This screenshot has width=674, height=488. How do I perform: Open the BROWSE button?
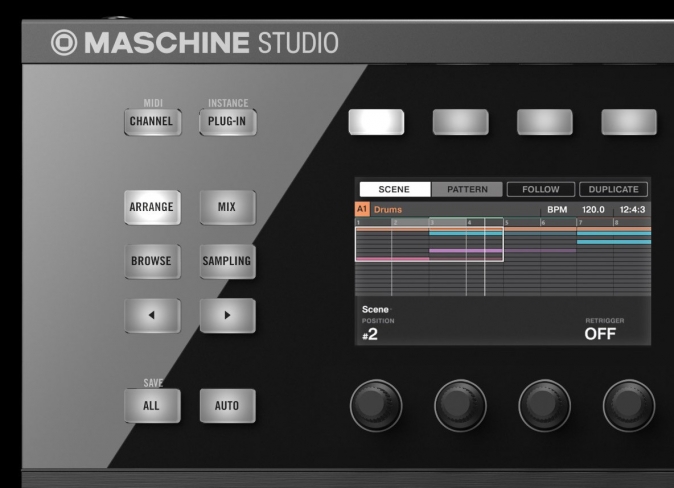(152, 261)
